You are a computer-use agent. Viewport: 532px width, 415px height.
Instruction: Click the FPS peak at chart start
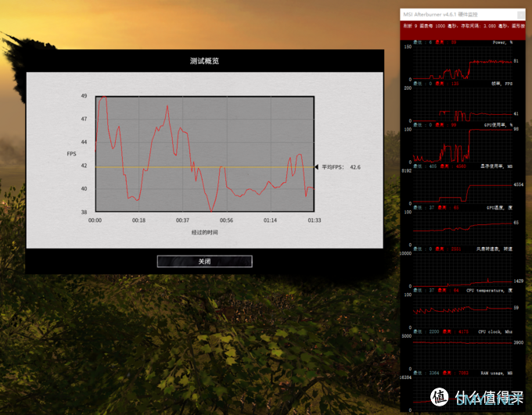coord(102,98)
